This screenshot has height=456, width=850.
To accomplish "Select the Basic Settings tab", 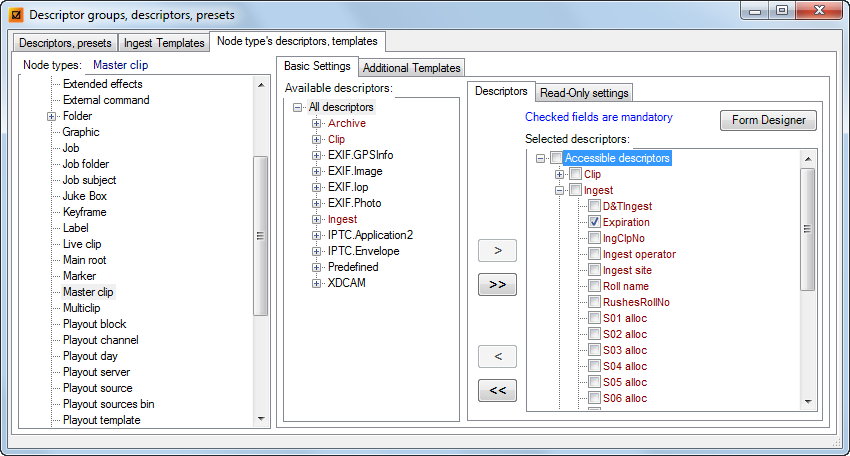I will pos(317,66).
